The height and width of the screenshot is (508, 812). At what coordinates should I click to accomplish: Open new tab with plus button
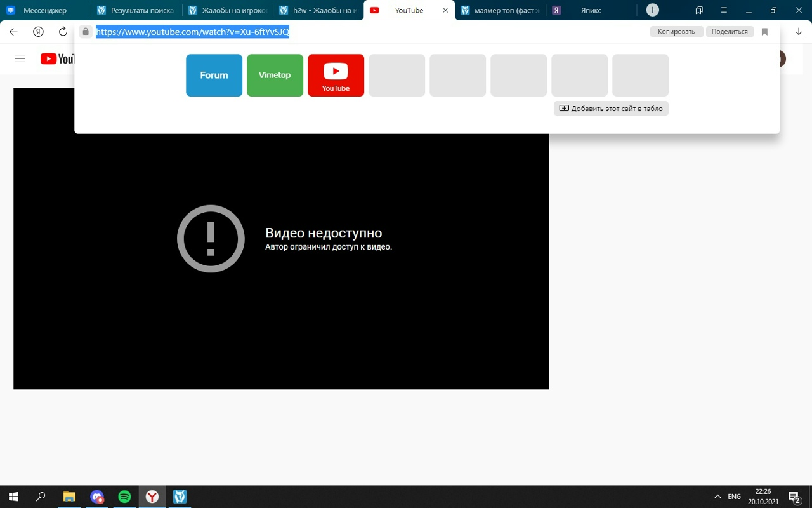(x=652, y=10)
